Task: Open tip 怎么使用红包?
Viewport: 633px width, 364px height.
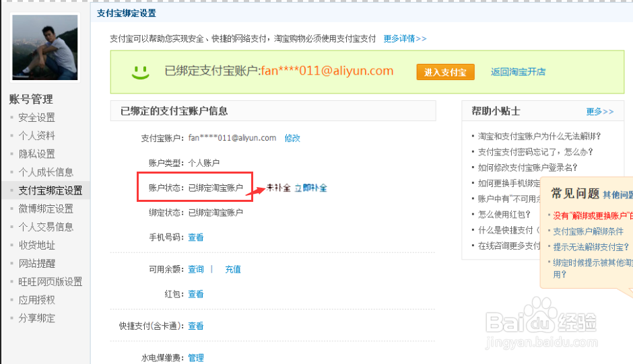Action: point(504,214)
